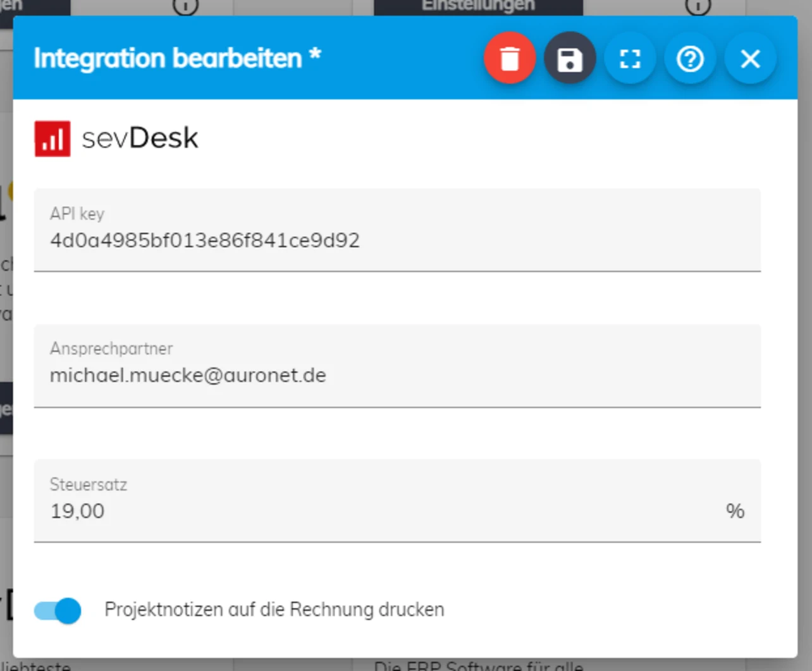
Task: Click the info icon right of Einstellungen
Action: (698, 6)
